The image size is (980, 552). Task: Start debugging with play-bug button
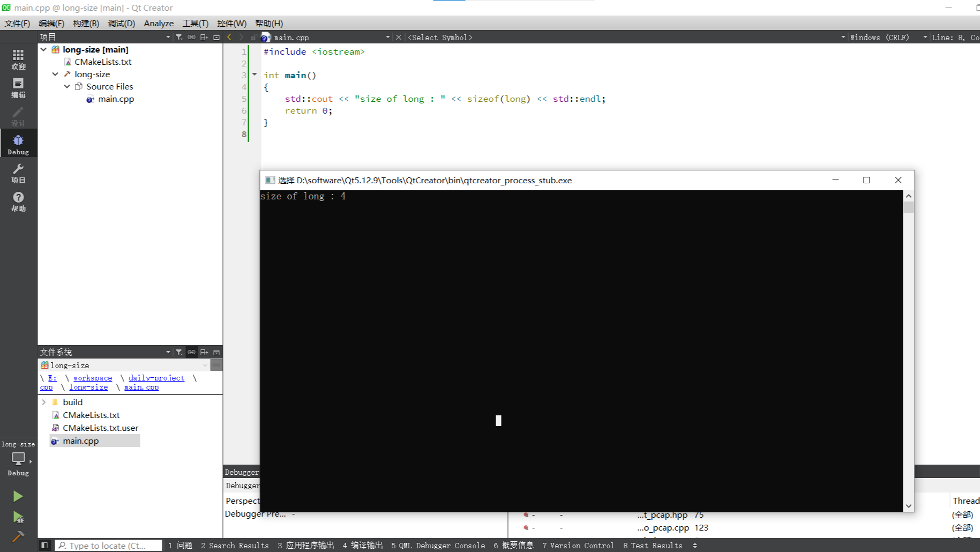[x=18, y=517]
